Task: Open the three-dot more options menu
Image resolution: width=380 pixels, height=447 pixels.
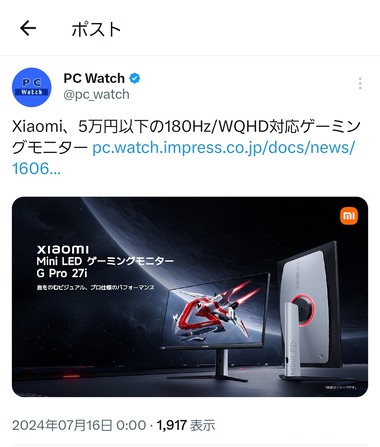Action: click(360, 83)
